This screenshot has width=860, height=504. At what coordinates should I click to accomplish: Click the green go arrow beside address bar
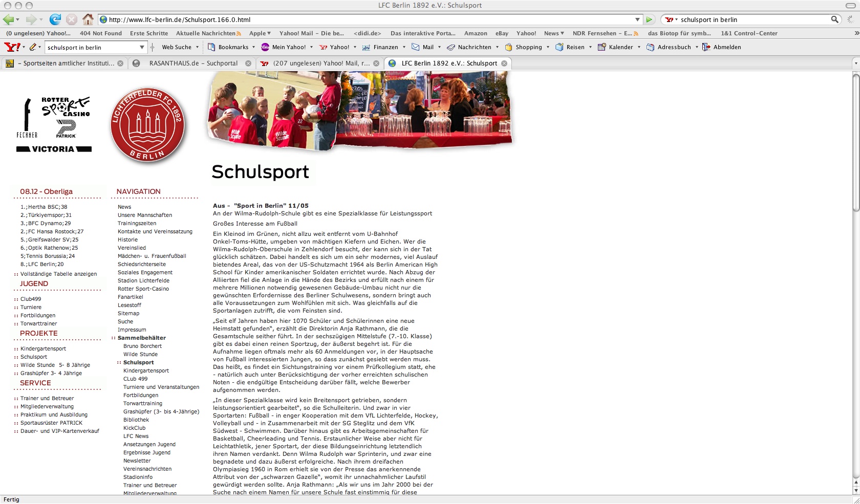pos(649,19)
